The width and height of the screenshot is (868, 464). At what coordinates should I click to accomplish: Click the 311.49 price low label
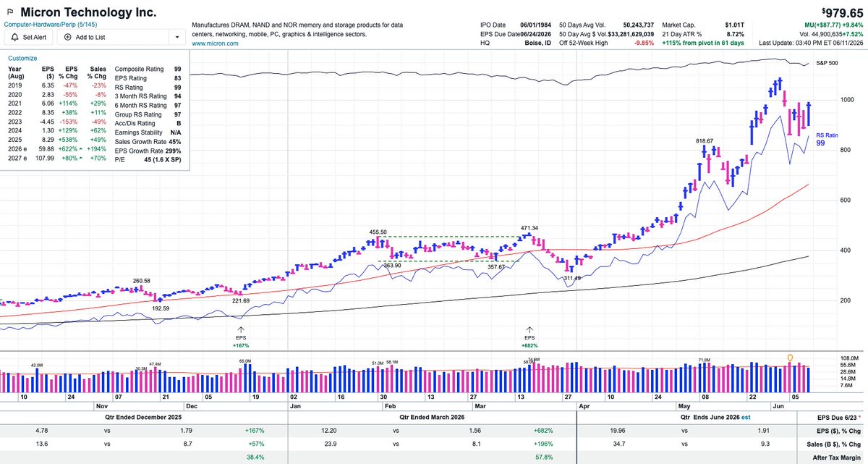(x=574, y=278)
